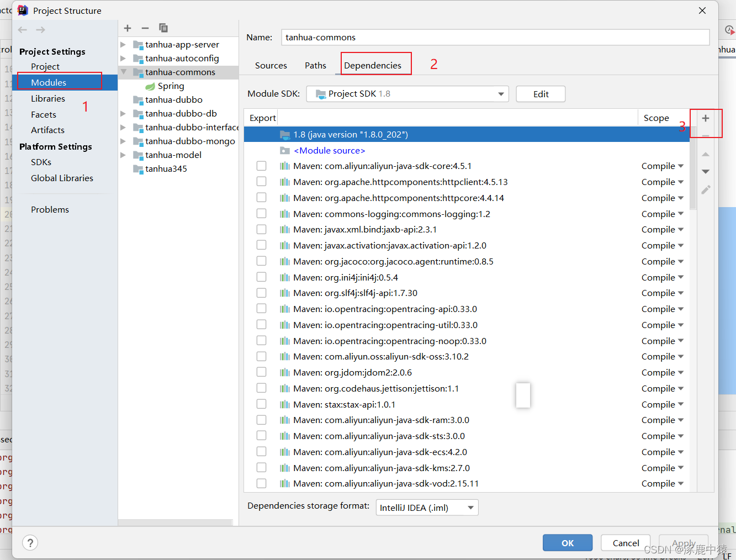The image size is (736, 560).
Task: Click the IntelliJ logo in title bar
Action: (x=23, y=10)
